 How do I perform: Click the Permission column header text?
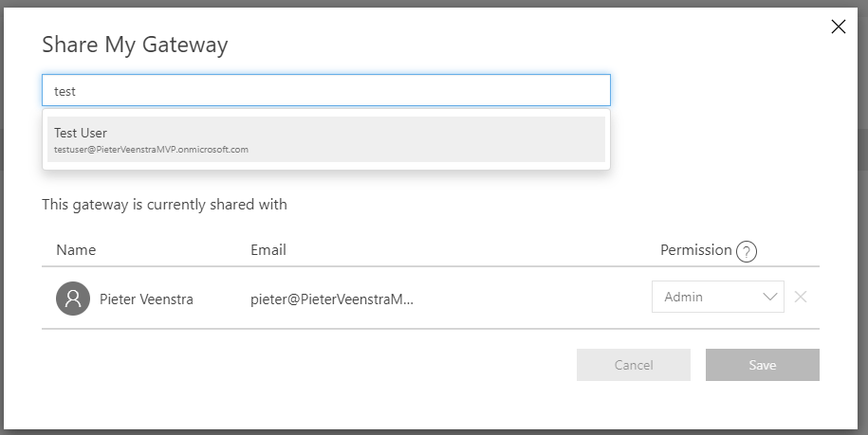(696, 250)
